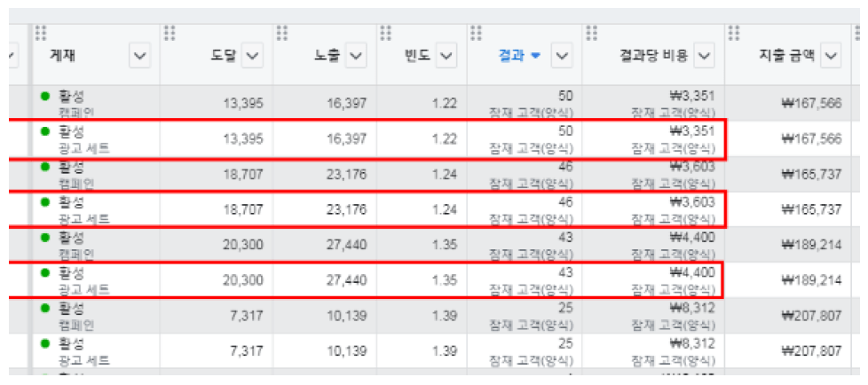868x385 pixels.
Task: Click the 도달 column header label
Action: point(222,57)
